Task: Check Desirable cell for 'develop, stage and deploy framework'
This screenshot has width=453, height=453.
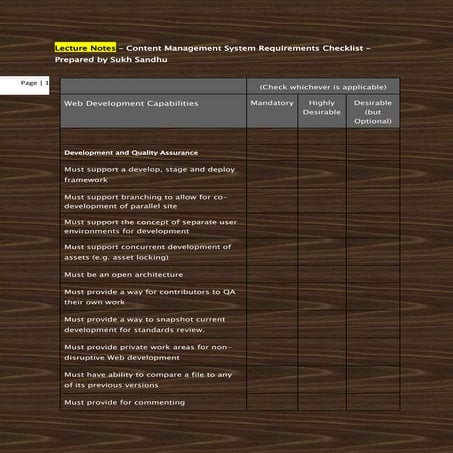Action: (373, 174)
